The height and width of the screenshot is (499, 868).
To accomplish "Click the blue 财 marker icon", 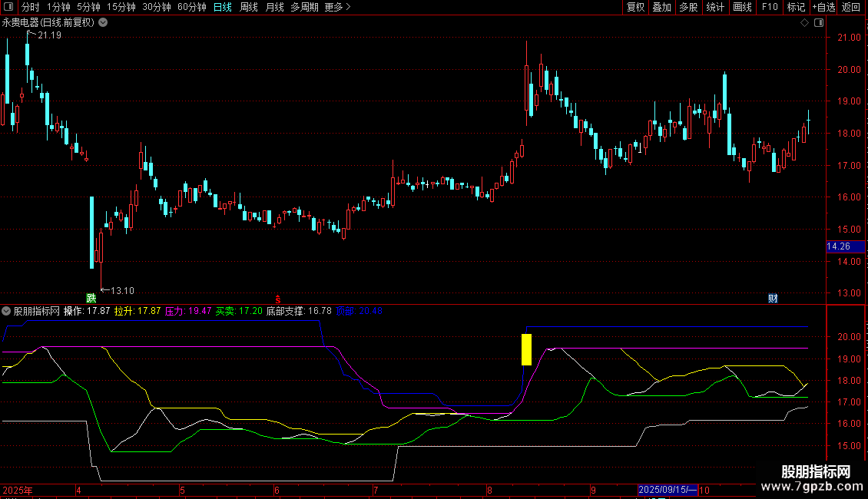I will pos(773,298).
